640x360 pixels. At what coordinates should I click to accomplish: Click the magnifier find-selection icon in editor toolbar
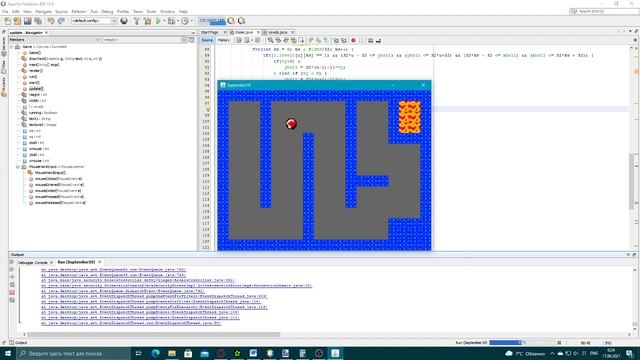point(270,40)
